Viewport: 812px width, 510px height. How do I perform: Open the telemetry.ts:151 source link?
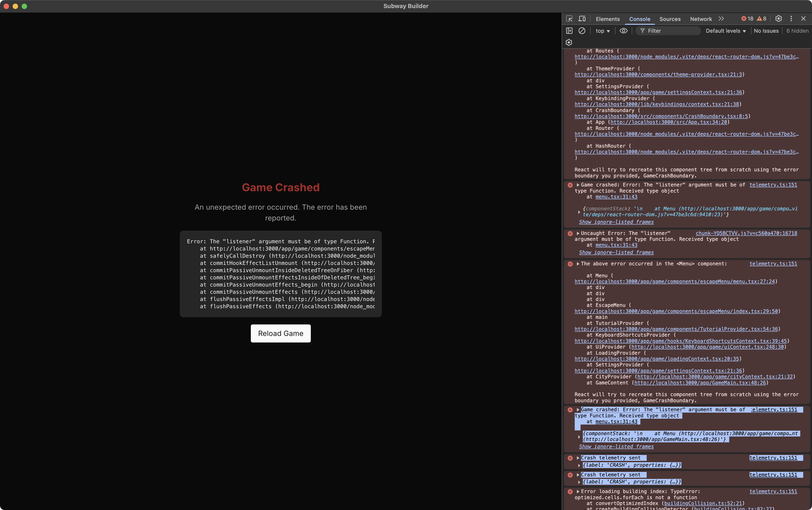point(774,185)
